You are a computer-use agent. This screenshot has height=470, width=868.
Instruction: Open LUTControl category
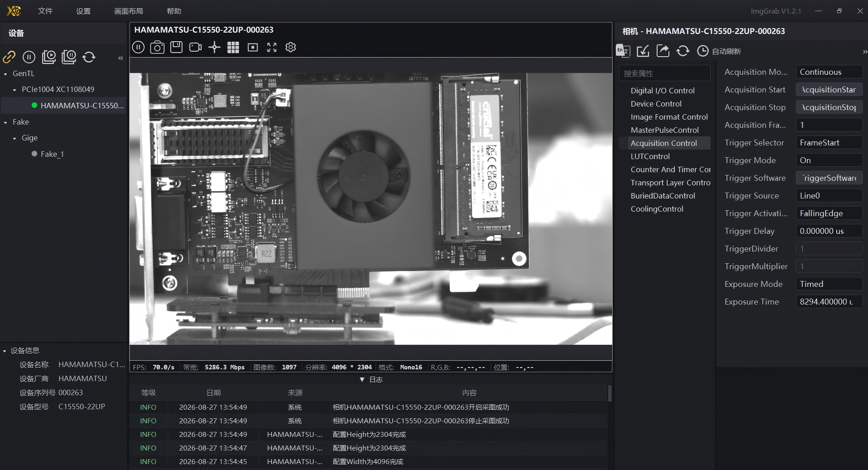pyautogui.click(x=650, y=156)
